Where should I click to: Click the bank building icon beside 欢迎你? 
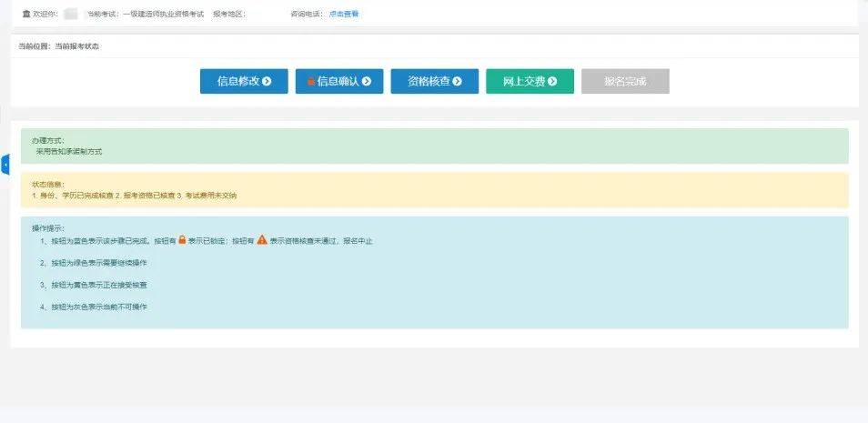(26, 14)
